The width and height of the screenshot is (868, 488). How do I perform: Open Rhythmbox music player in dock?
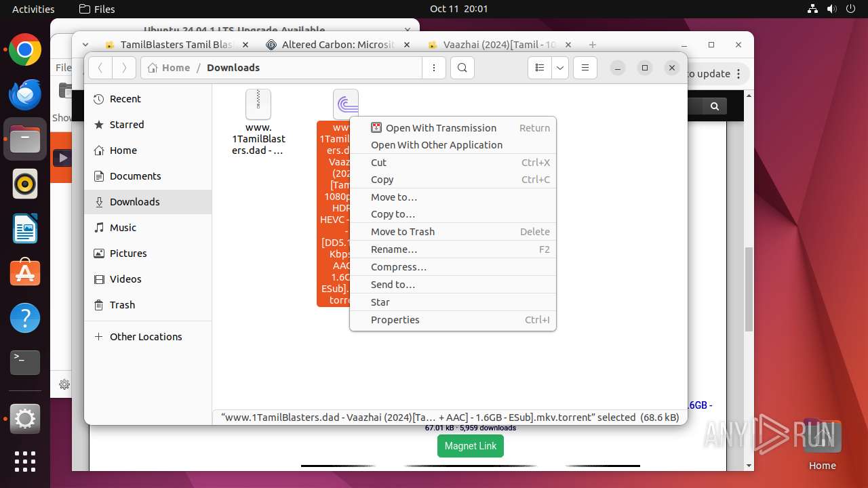pos(25,184)
